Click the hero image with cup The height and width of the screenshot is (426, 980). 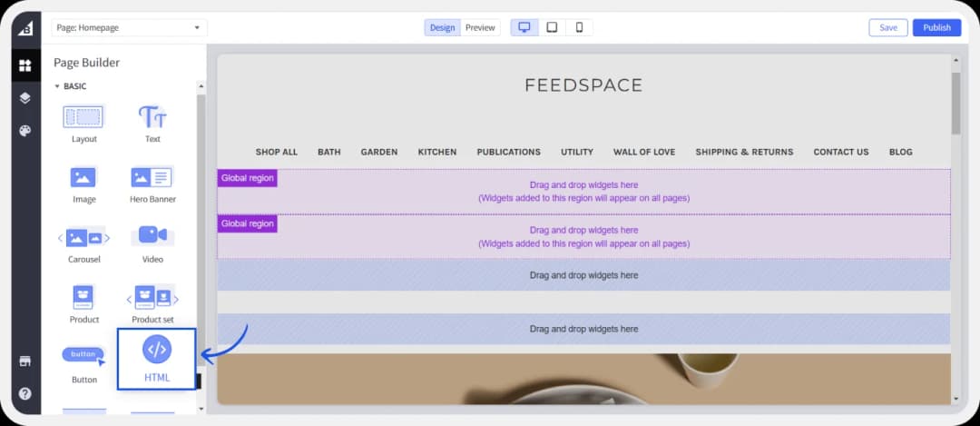pyautogui.click(x=583, y=379)
